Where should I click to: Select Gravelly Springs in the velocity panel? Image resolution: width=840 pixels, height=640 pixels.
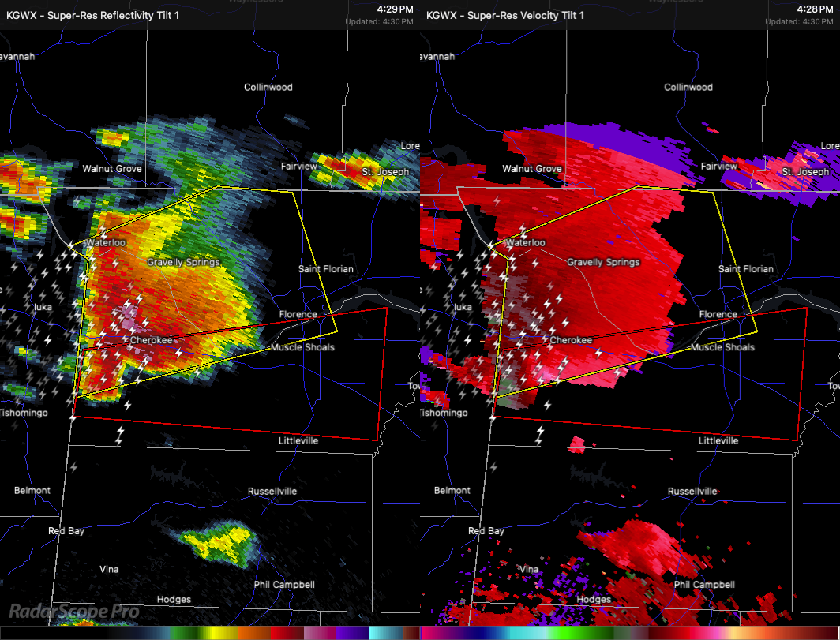(603, 263)
